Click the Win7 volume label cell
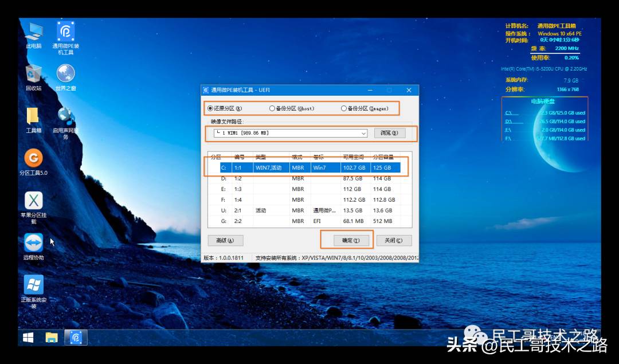 (x=319, y=168)
